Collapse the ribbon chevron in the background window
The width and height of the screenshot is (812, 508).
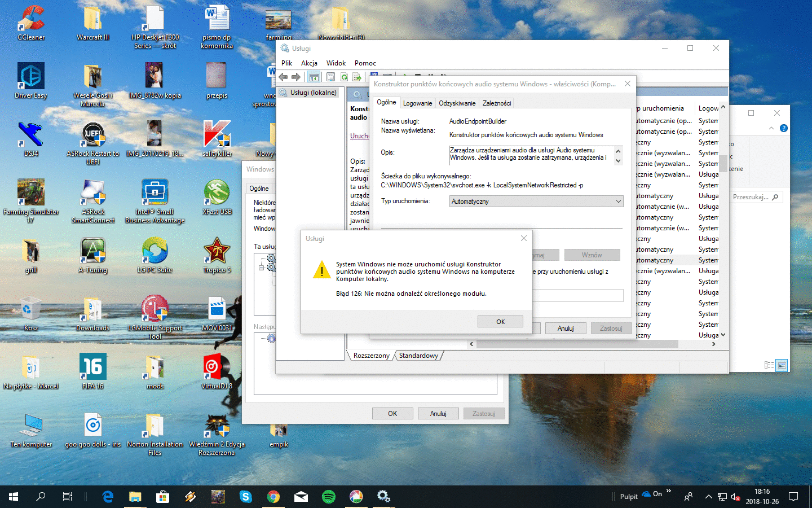tap(771, 129)
